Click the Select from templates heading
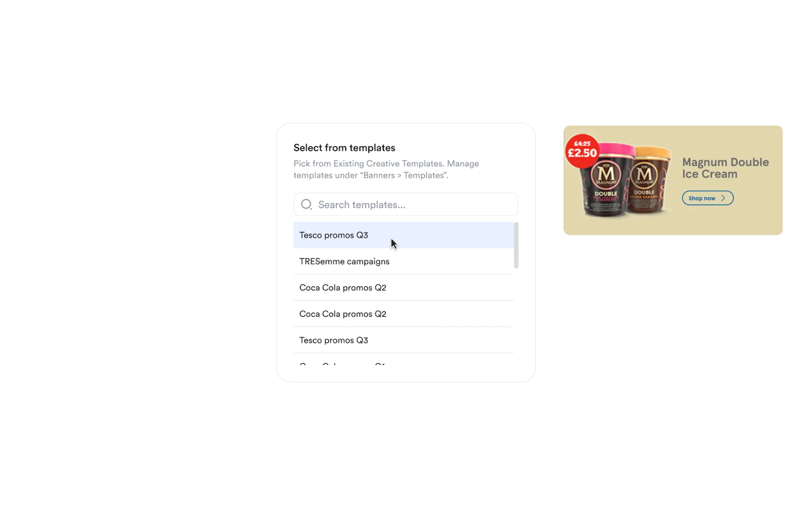The height and width of the screenshot is (505, 812). click(x=344, y=147)
